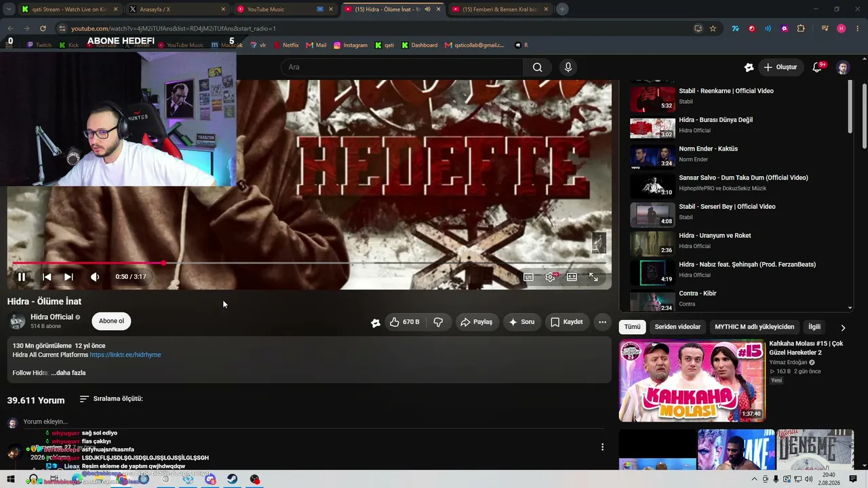This screenshot has width=868, height=488.
Task: Enter fullscreen video mode
Action: pos(593,277)
